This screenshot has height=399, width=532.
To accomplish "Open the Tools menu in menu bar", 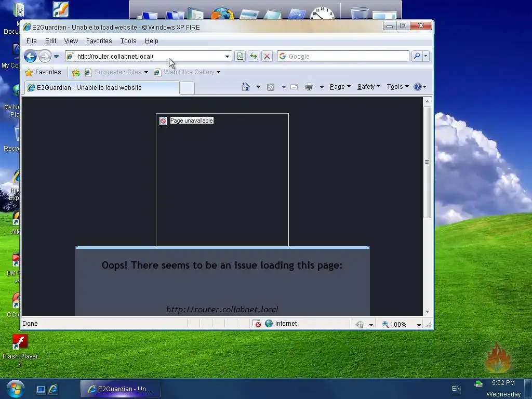I will [x=128, y=41].
